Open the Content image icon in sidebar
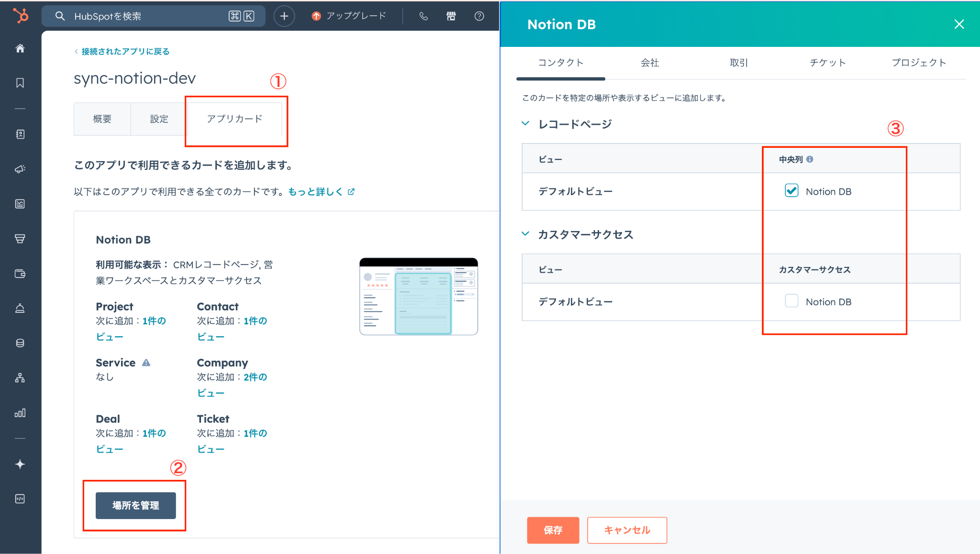The width and height of the screenshot is (980, 554). 20,204
